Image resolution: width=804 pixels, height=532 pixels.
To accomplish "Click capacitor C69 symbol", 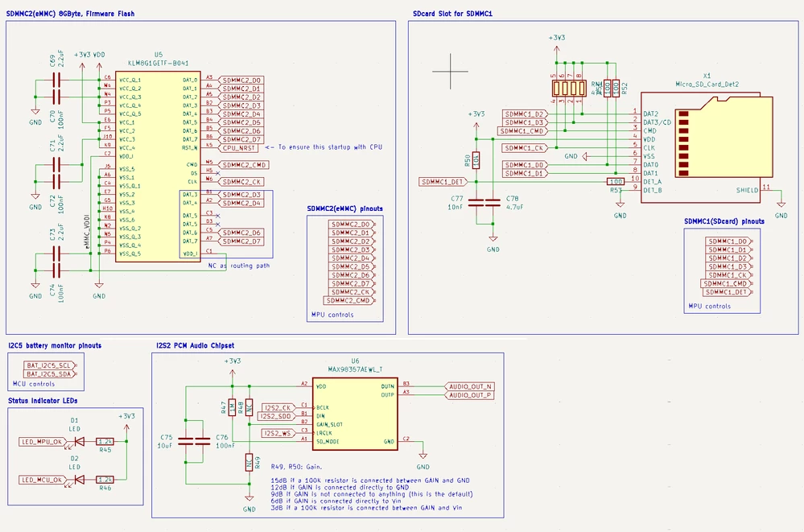I will click(x=56, y=80).
